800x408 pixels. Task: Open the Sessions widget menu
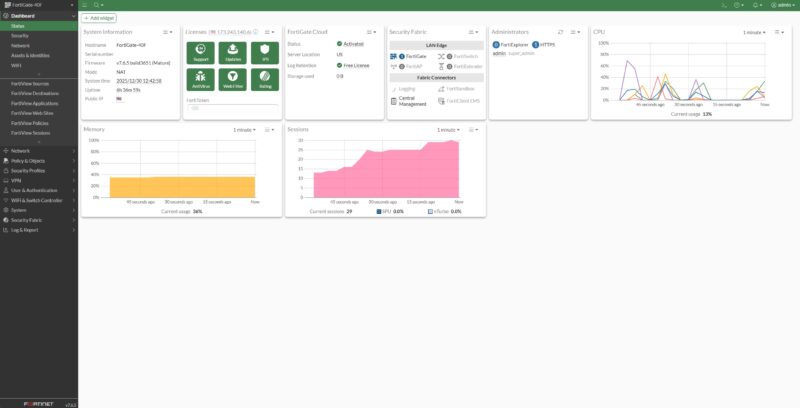pos(473,130)
